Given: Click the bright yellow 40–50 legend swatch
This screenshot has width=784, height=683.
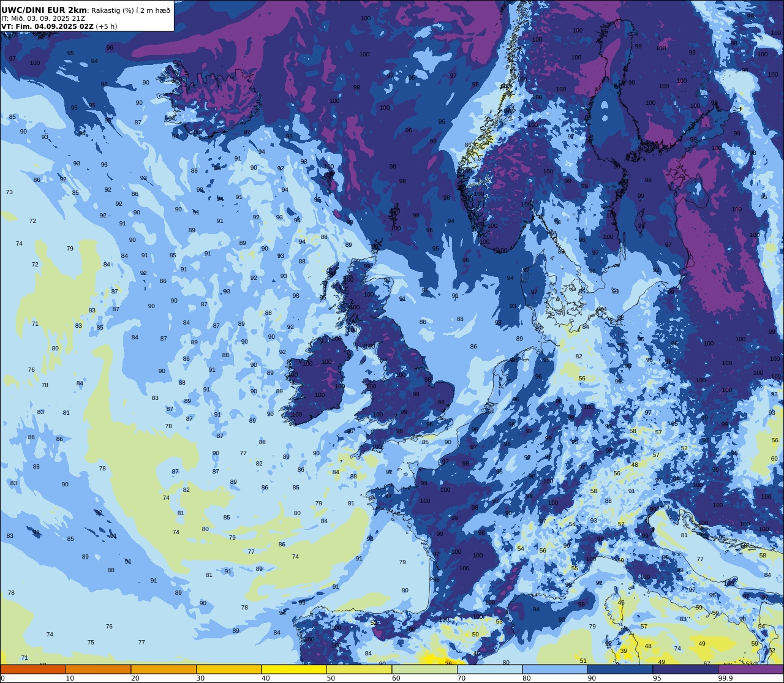Looking at the screenshot, I should [x=294, y=669].
